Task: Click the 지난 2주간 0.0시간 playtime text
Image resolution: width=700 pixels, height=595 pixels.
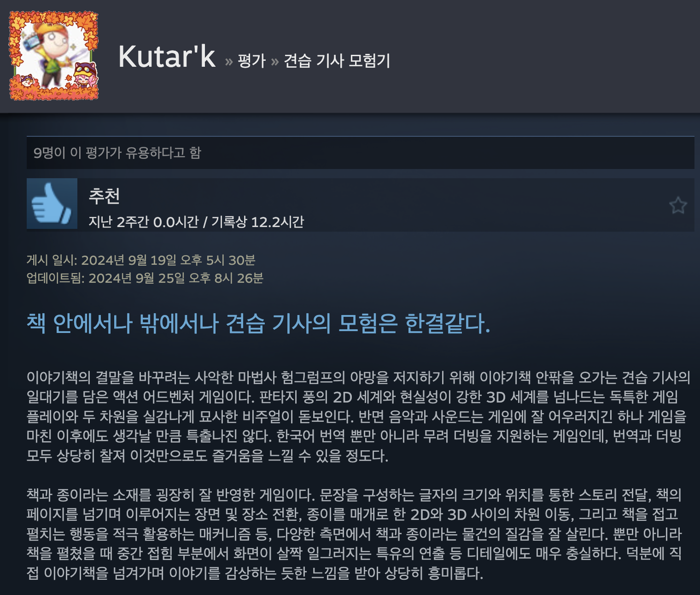Action: pos(143,222)
